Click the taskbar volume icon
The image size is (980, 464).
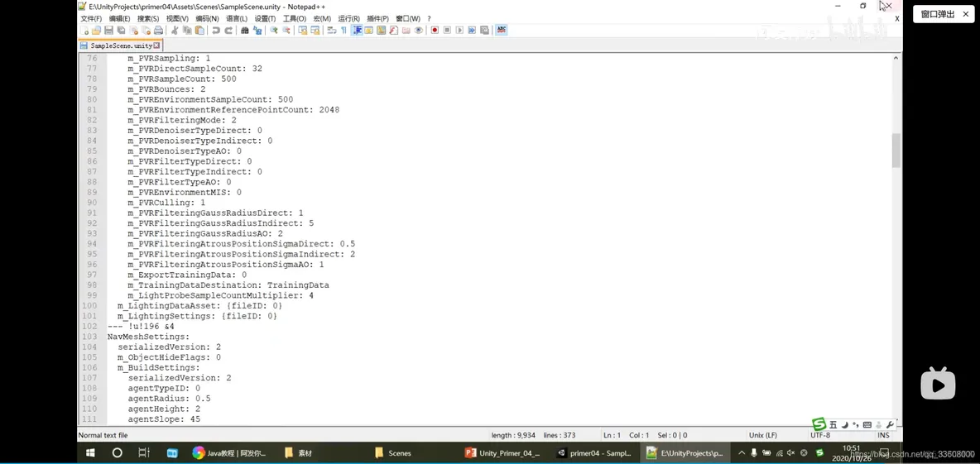coord(790,452)
